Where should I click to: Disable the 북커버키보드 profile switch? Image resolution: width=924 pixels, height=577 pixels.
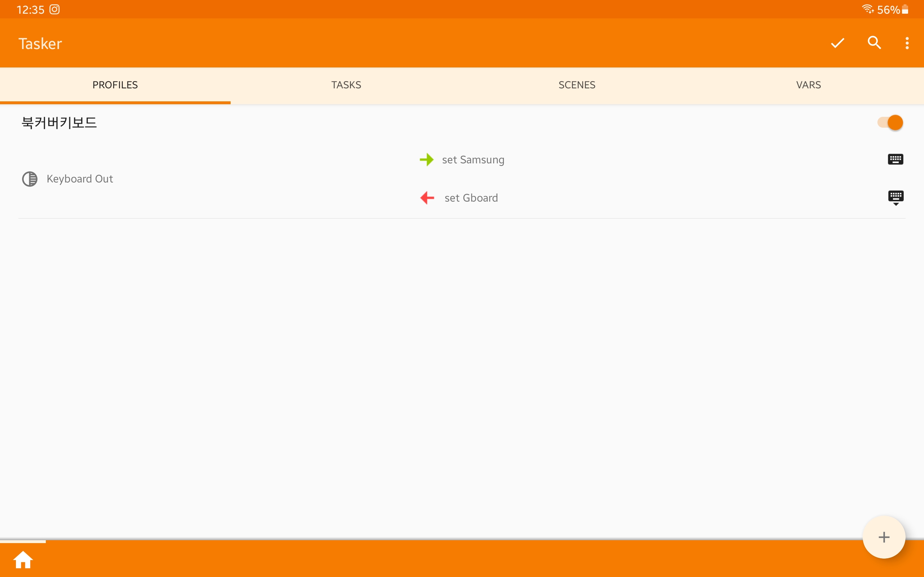click(x=890, y=123)
